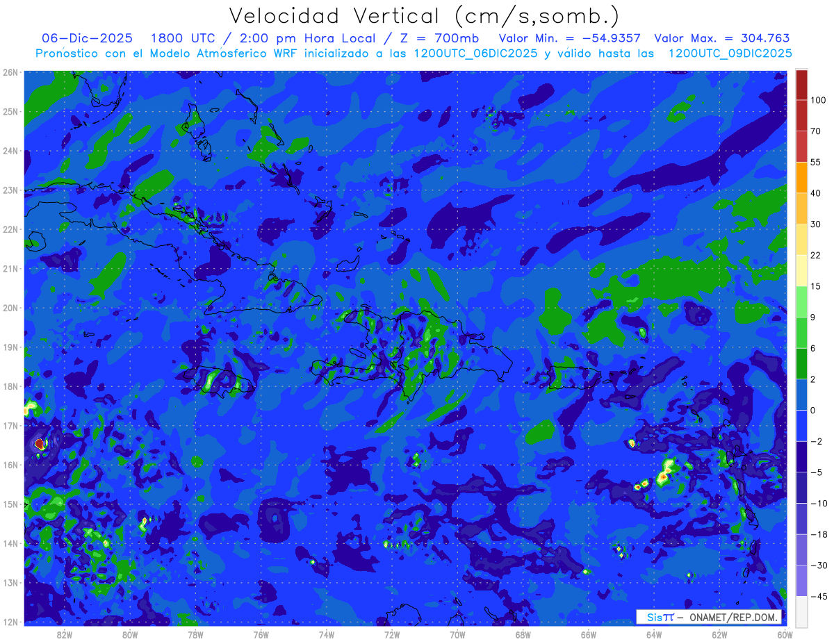The image size is (834, 644).
Task: Click the "80W" longitude label
Action: point(130,634)
